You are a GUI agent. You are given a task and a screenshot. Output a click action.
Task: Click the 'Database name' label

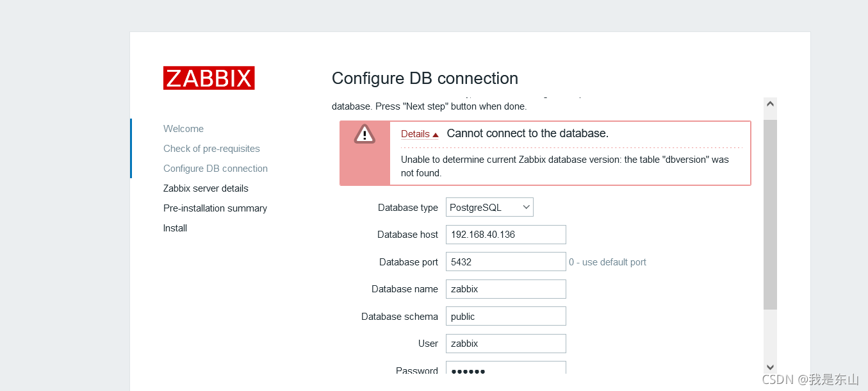[x=405, y=289]
